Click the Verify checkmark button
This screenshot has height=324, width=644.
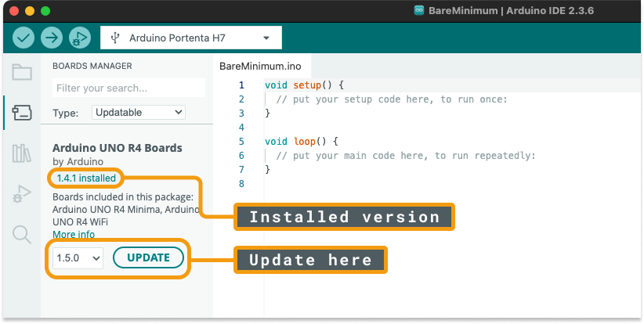pyautogui.click(x=24, y=38)
